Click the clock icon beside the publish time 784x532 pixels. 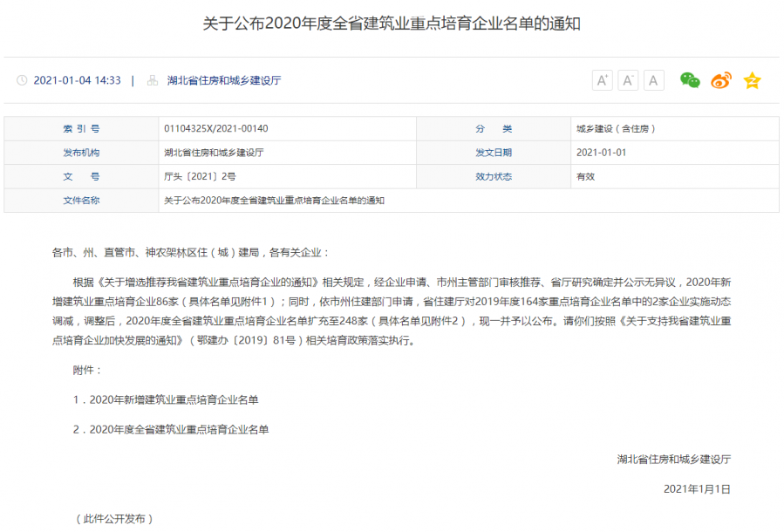(22, 80)
